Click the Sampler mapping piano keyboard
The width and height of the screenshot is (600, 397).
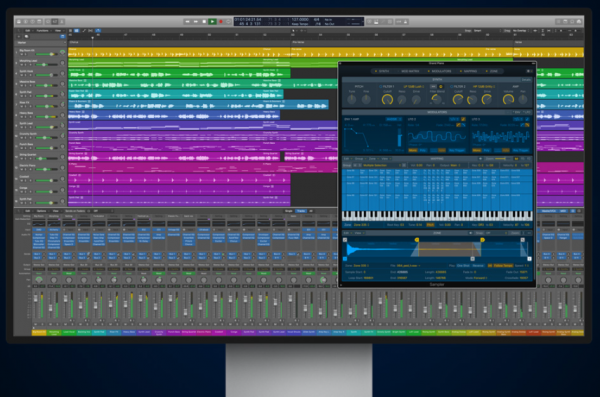point(437,216)
